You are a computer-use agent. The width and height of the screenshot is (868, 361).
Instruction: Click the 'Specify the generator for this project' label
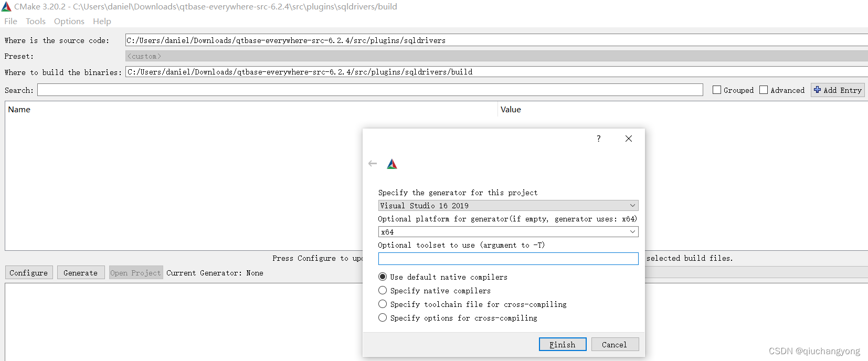(458, 193)
